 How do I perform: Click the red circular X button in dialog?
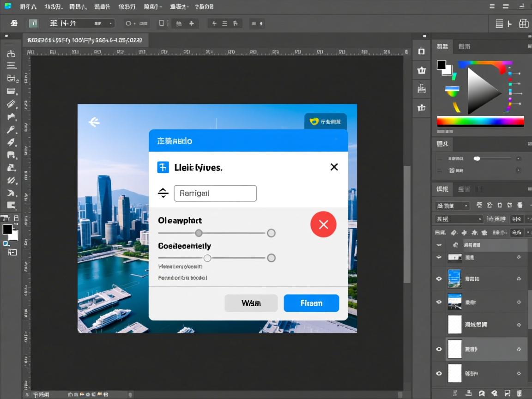(x=323, y=224)
